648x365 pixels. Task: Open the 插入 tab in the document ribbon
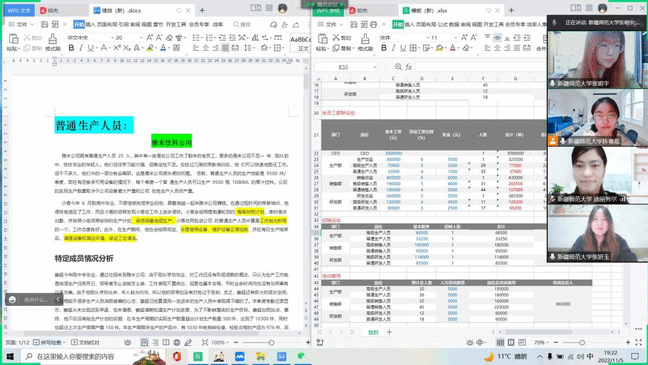coord(90,24)
